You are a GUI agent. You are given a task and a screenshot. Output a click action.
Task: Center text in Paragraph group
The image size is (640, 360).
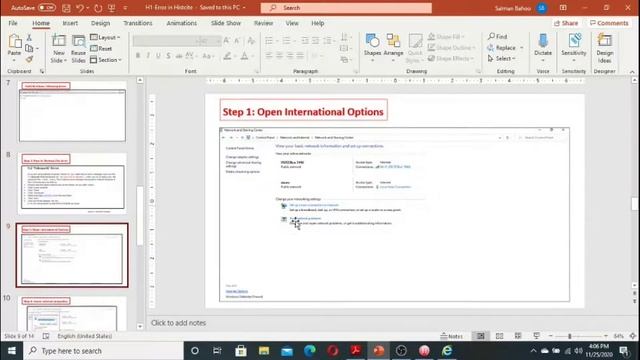pyautogui.click(x=280, y=55)
